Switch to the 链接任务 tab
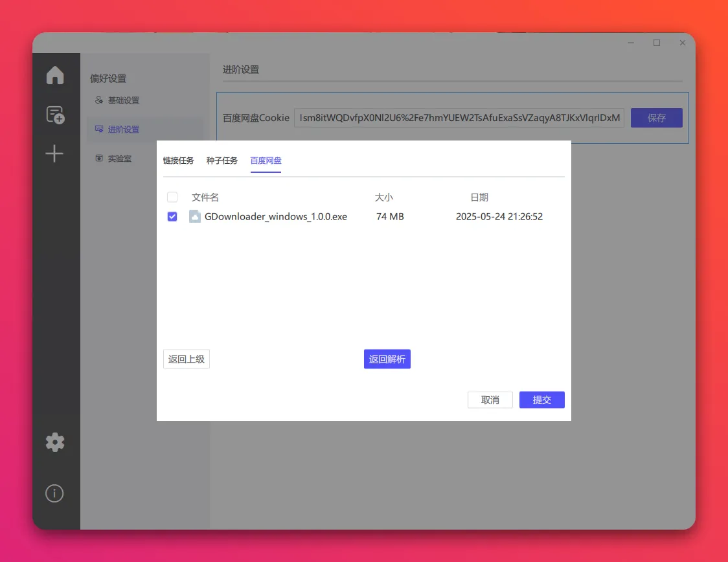Screen dimensions: 728x562 pos(178,161)
